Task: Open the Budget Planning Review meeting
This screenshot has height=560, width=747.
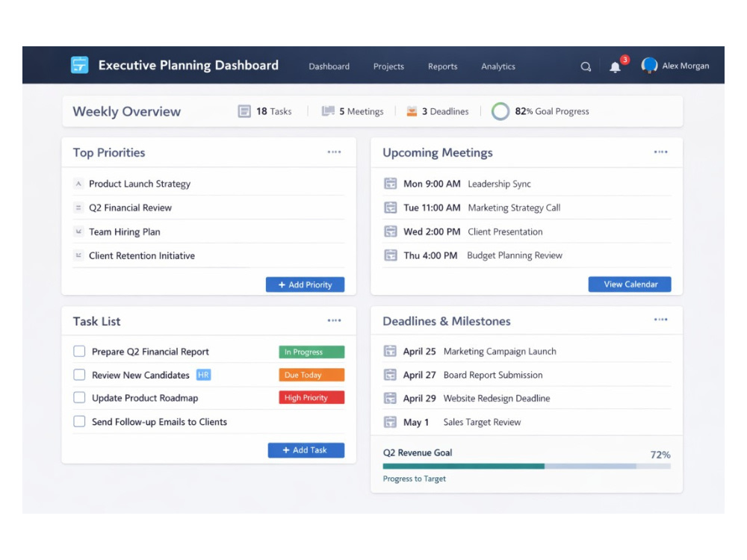Action: [527, 255]
